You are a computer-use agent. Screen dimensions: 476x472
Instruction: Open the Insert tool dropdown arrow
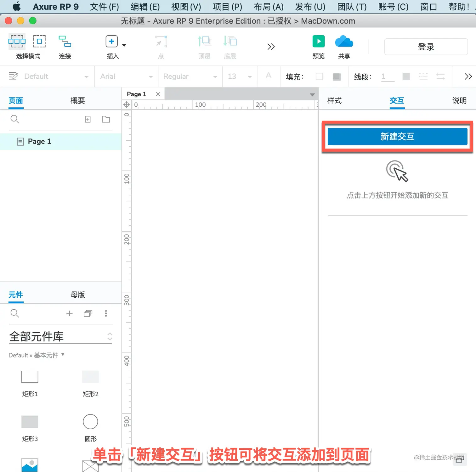pos(124,45)
